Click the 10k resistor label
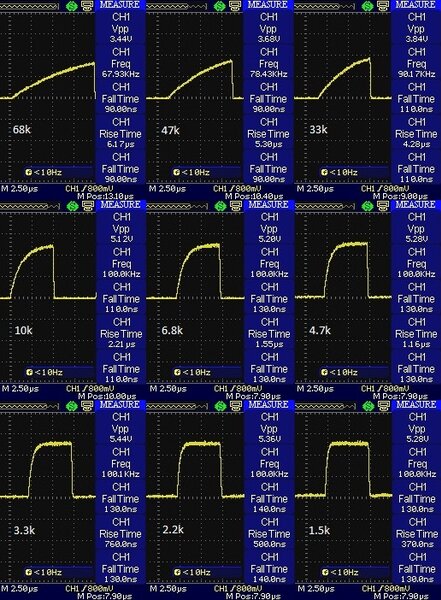The image size is (441, 600). (x=23, y=330)
